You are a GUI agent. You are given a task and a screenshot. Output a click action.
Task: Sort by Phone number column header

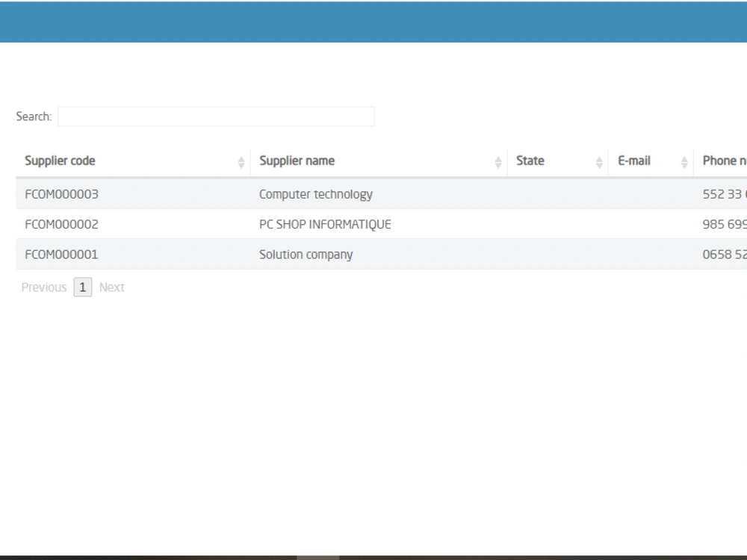pyautogui.click(x=720, y=161)
